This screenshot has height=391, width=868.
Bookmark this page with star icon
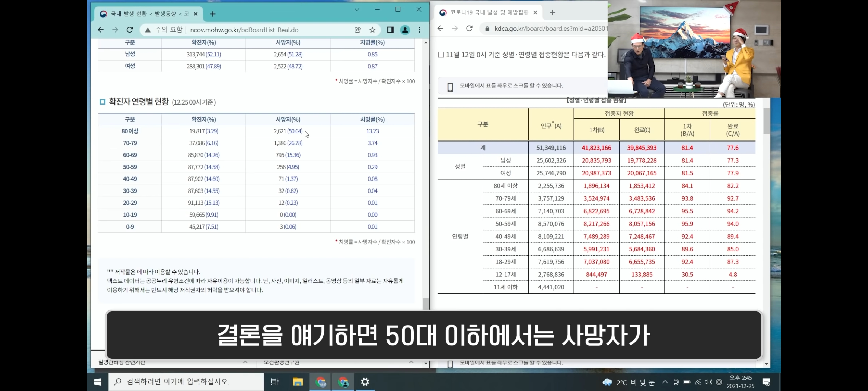(372, 30)
